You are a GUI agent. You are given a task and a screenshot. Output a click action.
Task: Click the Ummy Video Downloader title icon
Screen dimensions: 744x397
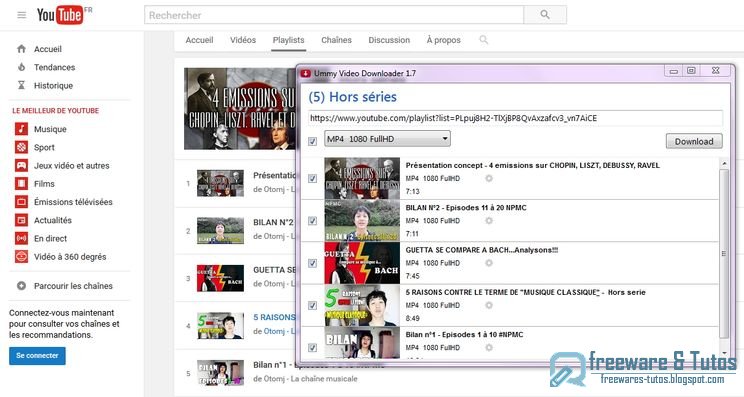point(306,74)
